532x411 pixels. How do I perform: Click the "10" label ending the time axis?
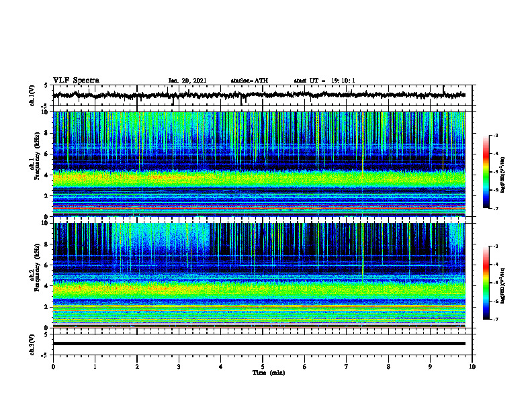click(472, 367)
